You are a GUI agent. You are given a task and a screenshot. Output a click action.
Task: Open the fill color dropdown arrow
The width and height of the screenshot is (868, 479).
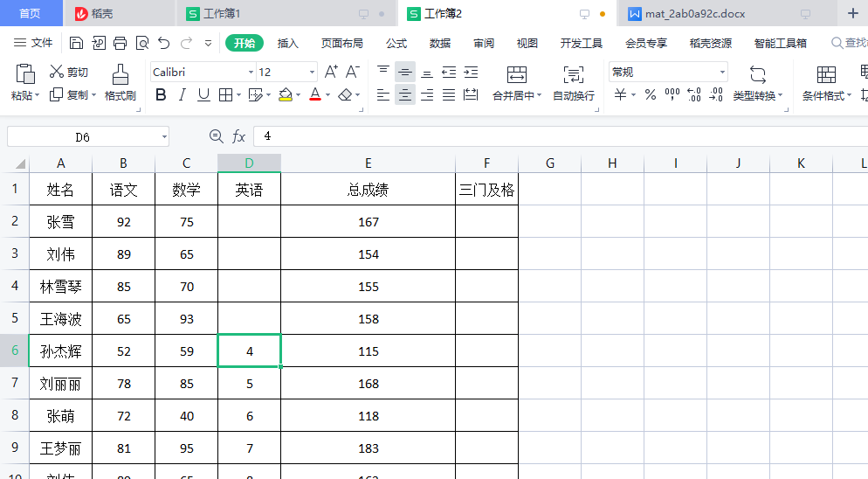[299, 94]
